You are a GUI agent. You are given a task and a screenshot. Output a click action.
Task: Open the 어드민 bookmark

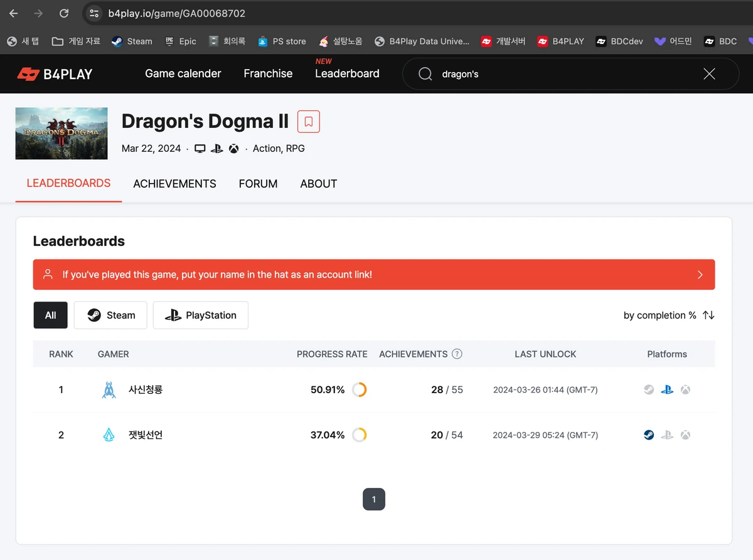pos(673,41)
